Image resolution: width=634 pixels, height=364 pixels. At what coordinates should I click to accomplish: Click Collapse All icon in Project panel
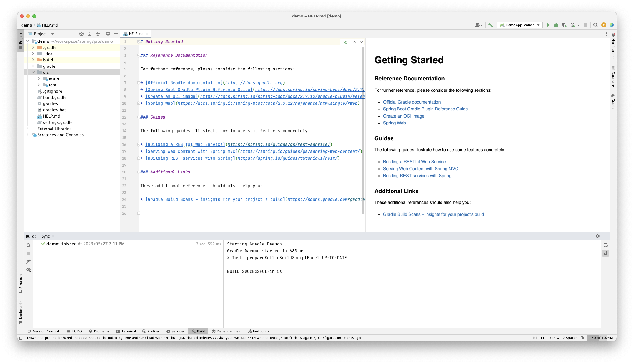click(98, 34)
